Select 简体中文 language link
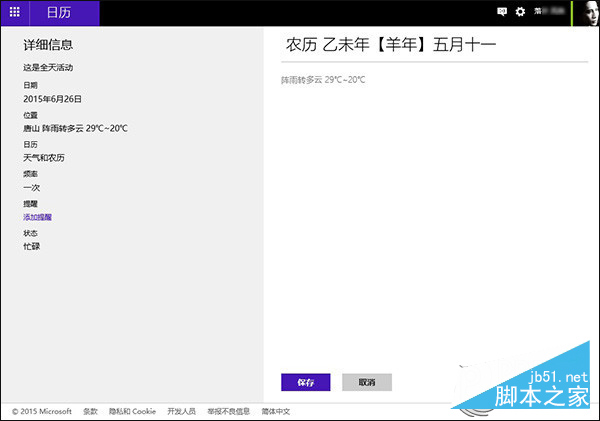 pos(276,411)
